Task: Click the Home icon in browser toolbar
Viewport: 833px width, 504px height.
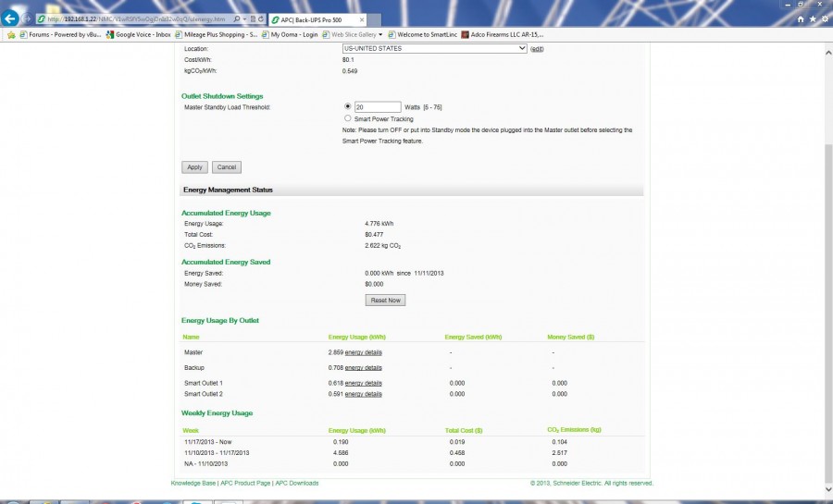Action: tap(800, 18)
